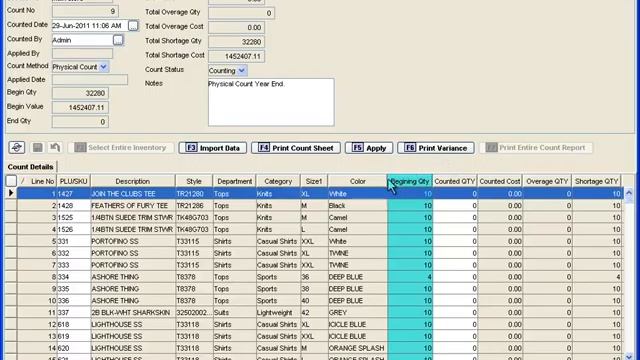Viewport: 640px width, 360px height.
Task: Open the Count Status dropdown
Action: 242,70
